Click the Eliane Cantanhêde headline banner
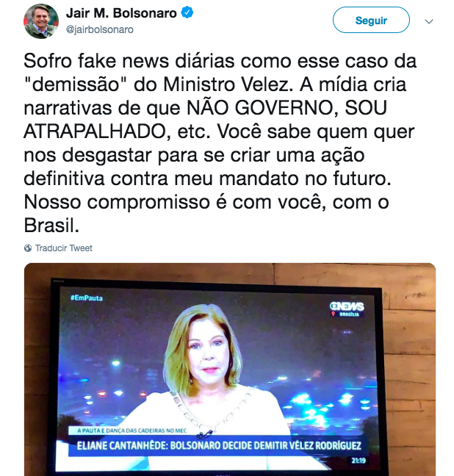The image size is (454, 476). [x=219, y=446]
